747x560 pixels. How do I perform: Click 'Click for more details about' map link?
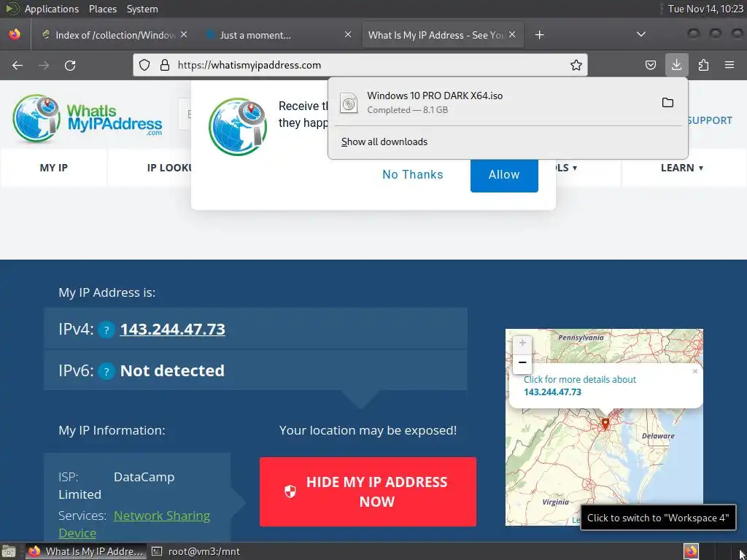click(x=580, y=379)
